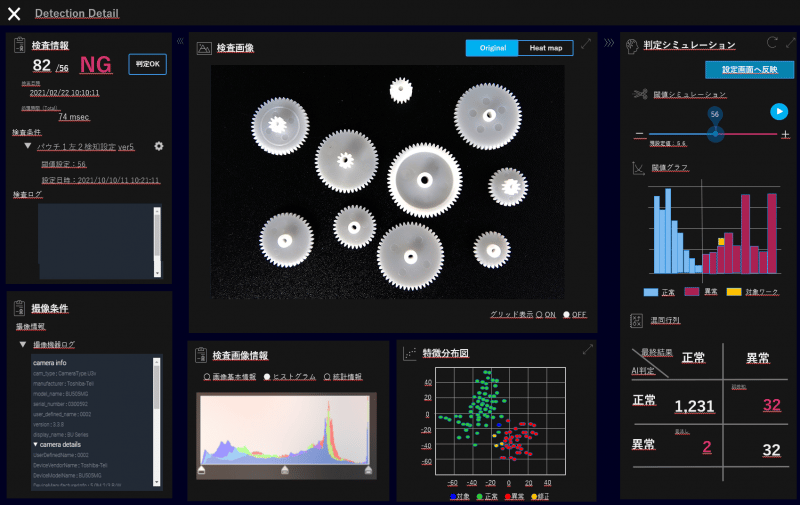Screen dimensions: 800x505
Task: Click the model_name BU505MG row
Action: pyautogui.click(x=61, y=394)
